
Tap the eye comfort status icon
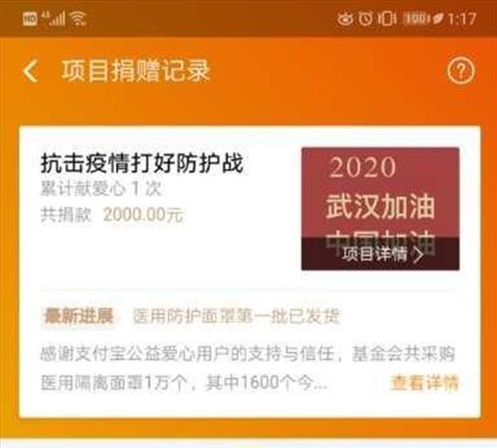pyautogui.click(x=345, y=18)
